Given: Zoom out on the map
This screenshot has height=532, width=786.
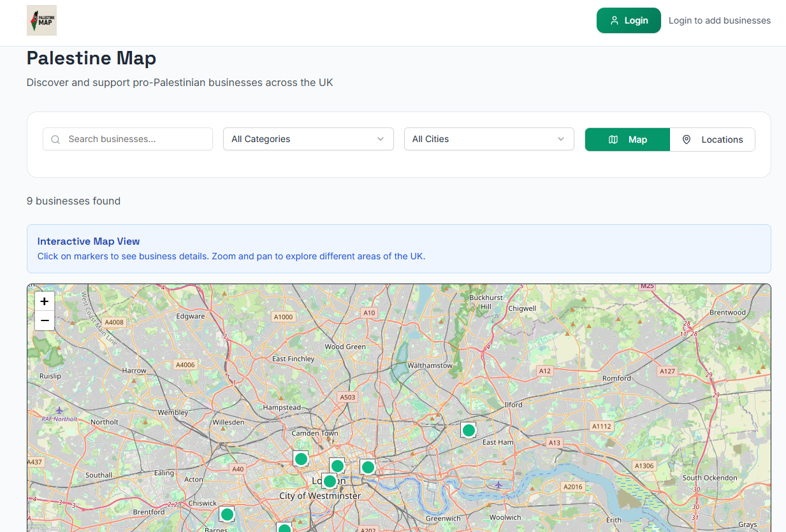Looking at the screenshot, I should point(45,320).
